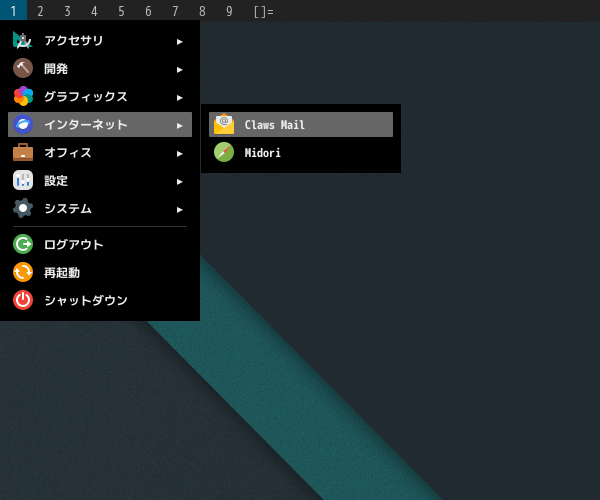Screen dimensions: 600x500
Task: Switch to workspace tag 3
Action: 67,11
